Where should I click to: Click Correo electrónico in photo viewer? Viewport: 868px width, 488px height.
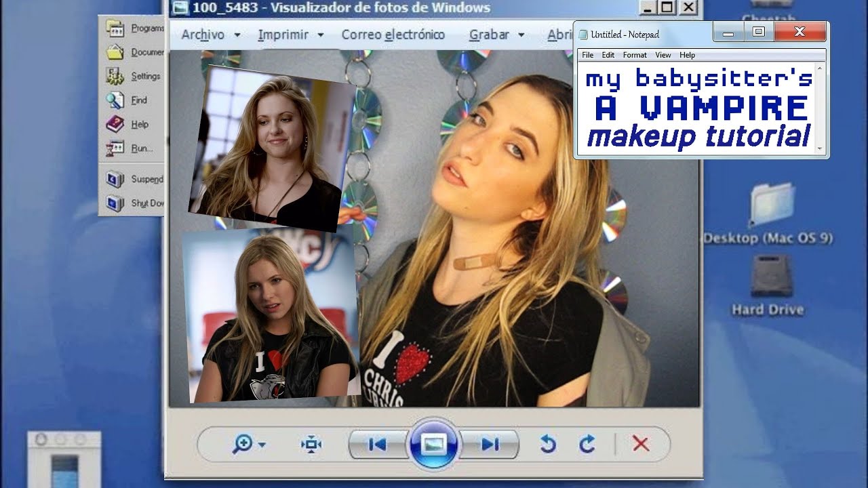click(393, 35)
